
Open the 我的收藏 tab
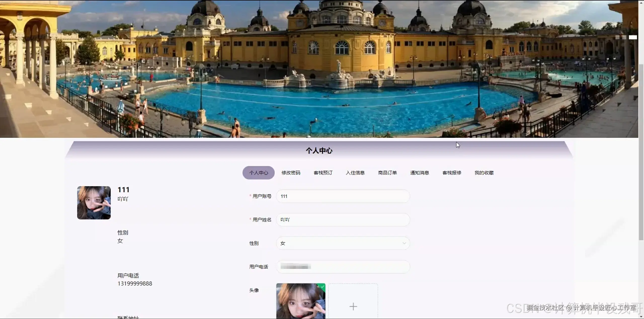click(x=484, y=173)
